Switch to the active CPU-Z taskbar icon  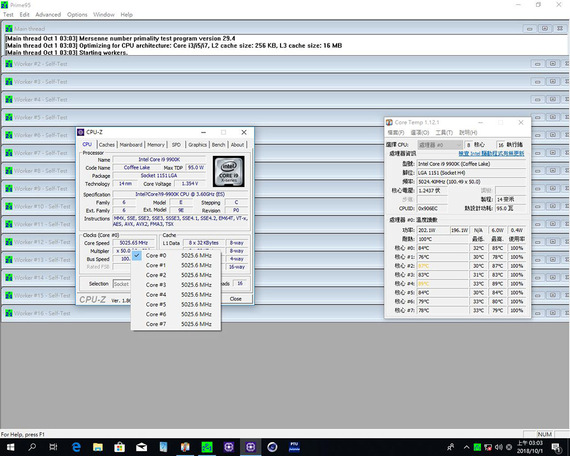click(x=250, y=447)
